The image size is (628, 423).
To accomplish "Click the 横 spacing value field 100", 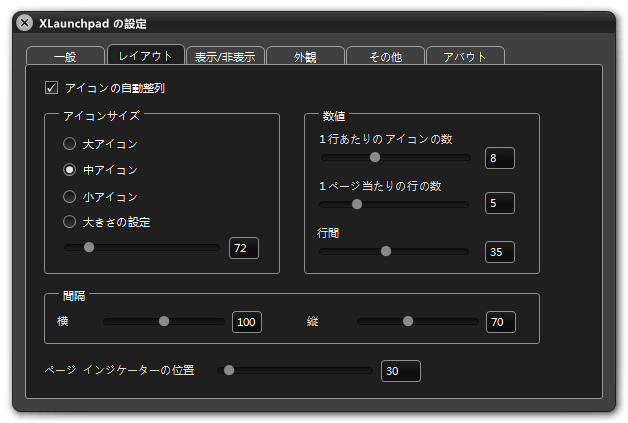I will tap(247, 322).
